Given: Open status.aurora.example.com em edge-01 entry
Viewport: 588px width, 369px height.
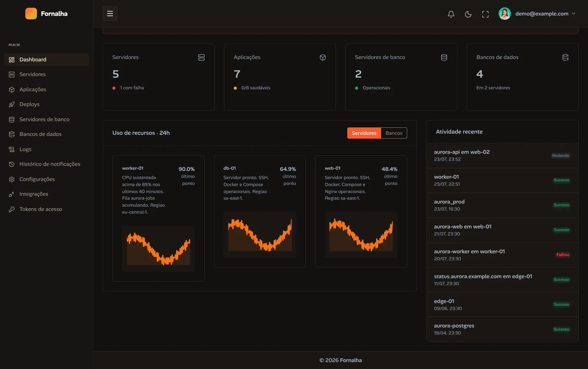Looking at the screenshot, I should [x=502, y=280].
